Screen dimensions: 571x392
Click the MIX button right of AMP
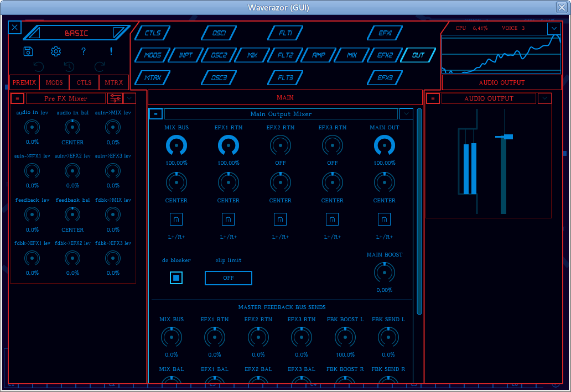(352, 55)
